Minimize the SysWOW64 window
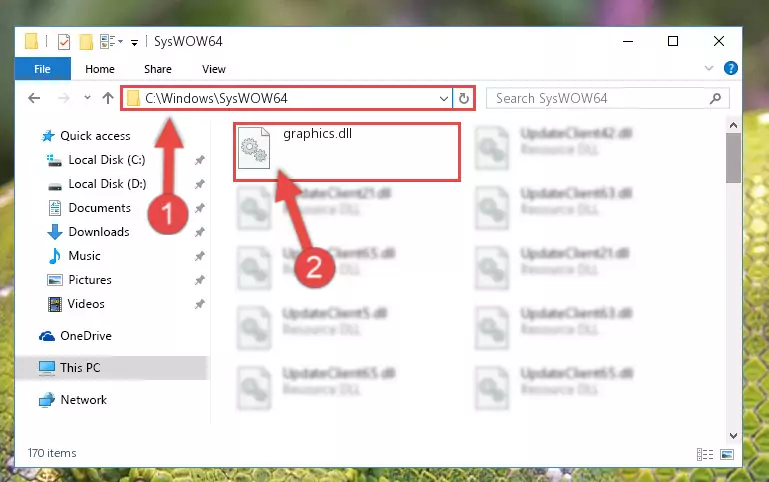The height and width of the screenshot is (482, 769). pos(628,41)
